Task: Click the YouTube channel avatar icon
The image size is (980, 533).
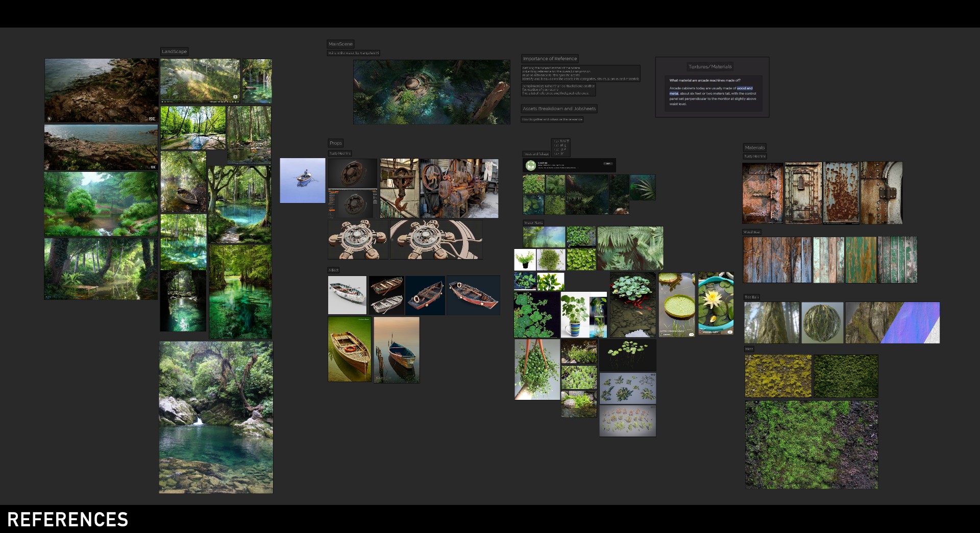Action: [531, 165]
